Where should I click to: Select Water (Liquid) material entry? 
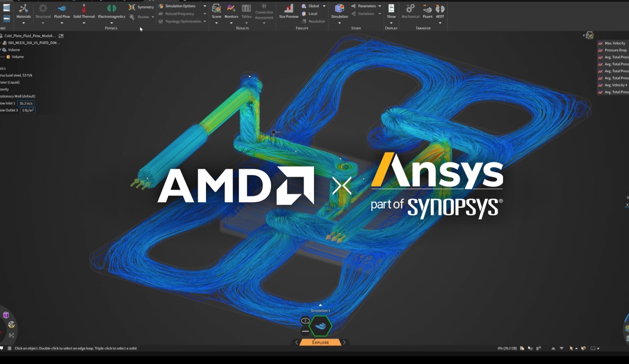pos(11,82)
